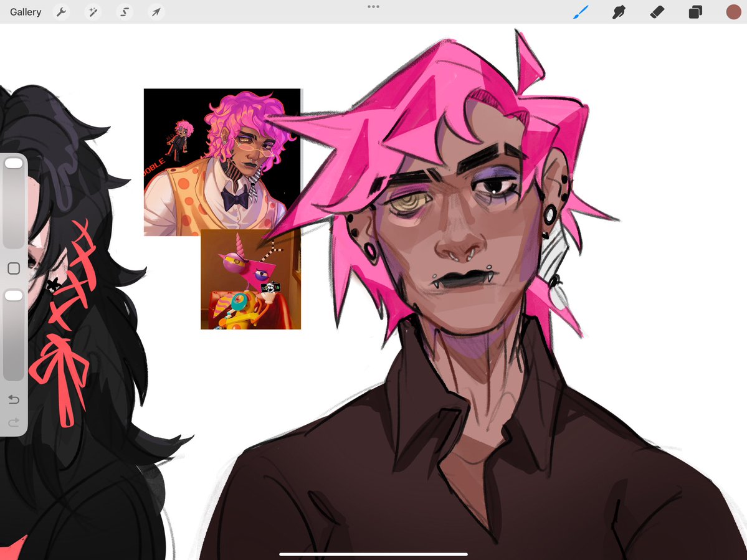Adjust the brush size slider handle
Screen dimensions: 747x560
pos(13,163)
